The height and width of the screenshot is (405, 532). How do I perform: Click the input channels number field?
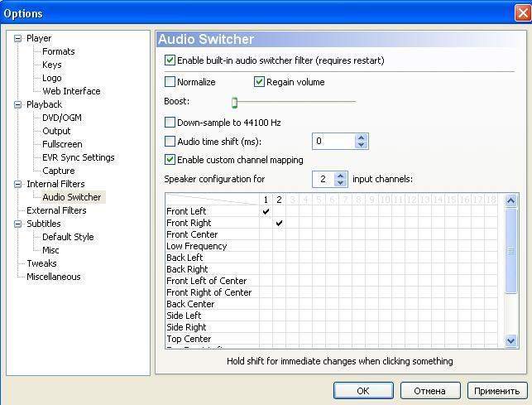coord(324,179)
